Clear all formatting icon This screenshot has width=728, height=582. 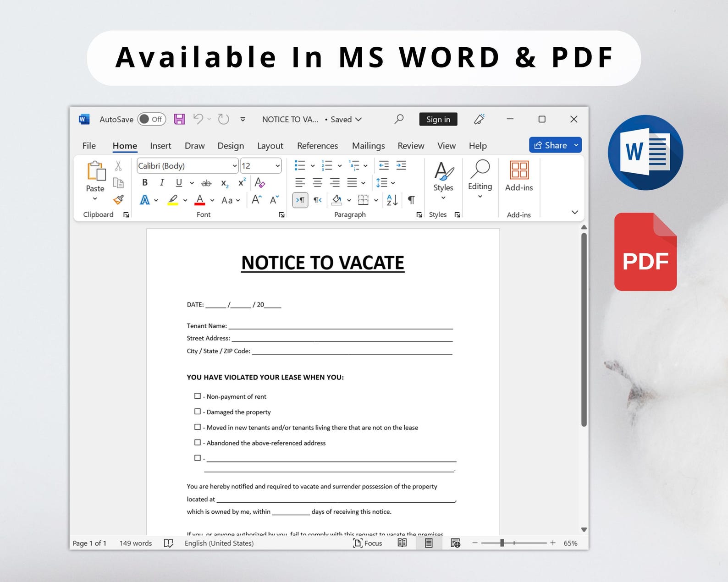tap(259, 182)
